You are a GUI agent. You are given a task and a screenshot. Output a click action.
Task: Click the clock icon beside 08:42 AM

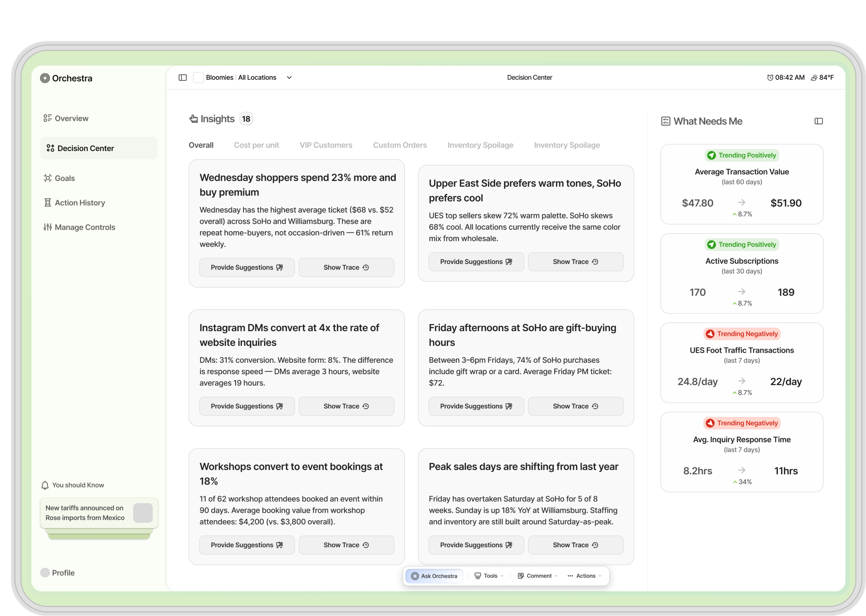770,77
